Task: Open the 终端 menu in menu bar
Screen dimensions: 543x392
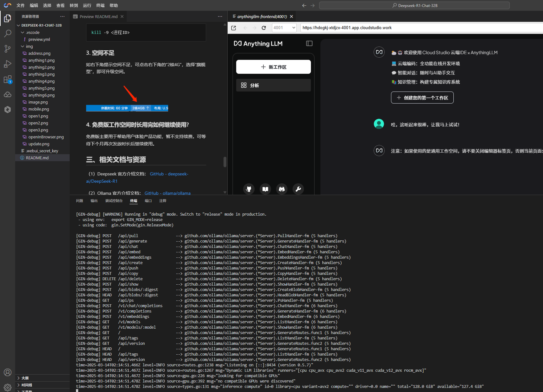Action: tap(100, 5)
